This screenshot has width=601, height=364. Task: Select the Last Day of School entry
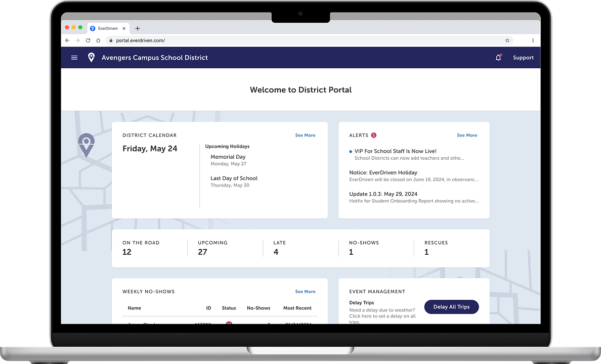[x=234, y=181]
